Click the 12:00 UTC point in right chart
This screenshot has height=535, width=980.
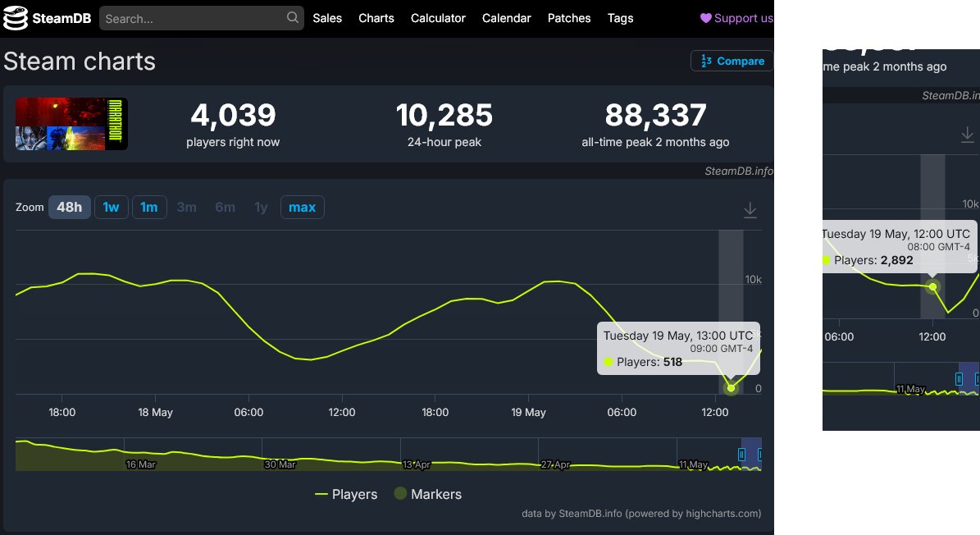[x=932, y=287]
